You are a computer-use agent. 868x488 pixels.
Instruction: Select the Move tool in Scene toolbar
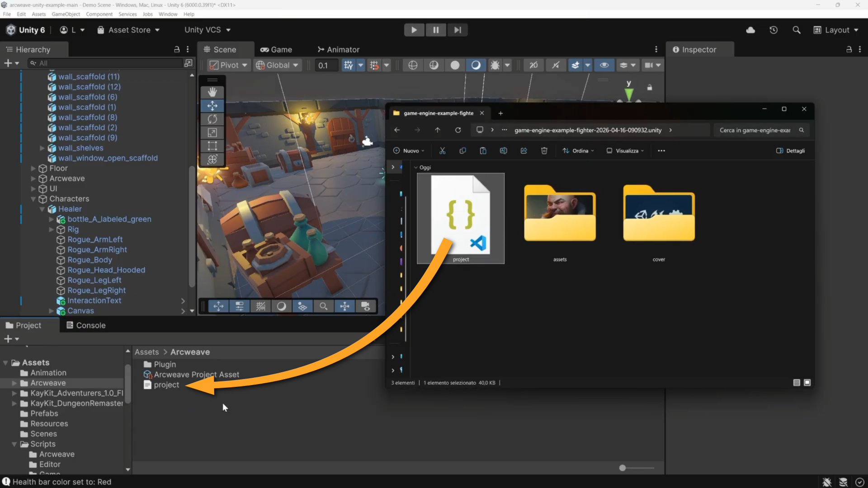click(x=212, y=106)
